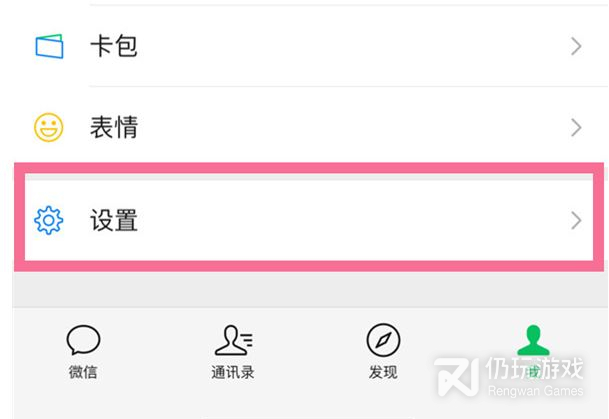Image resolution: width=609 pixels, height=419 pixels.
Task: Open the 通讯录 contacts person icon
Action: pos(233,342)
